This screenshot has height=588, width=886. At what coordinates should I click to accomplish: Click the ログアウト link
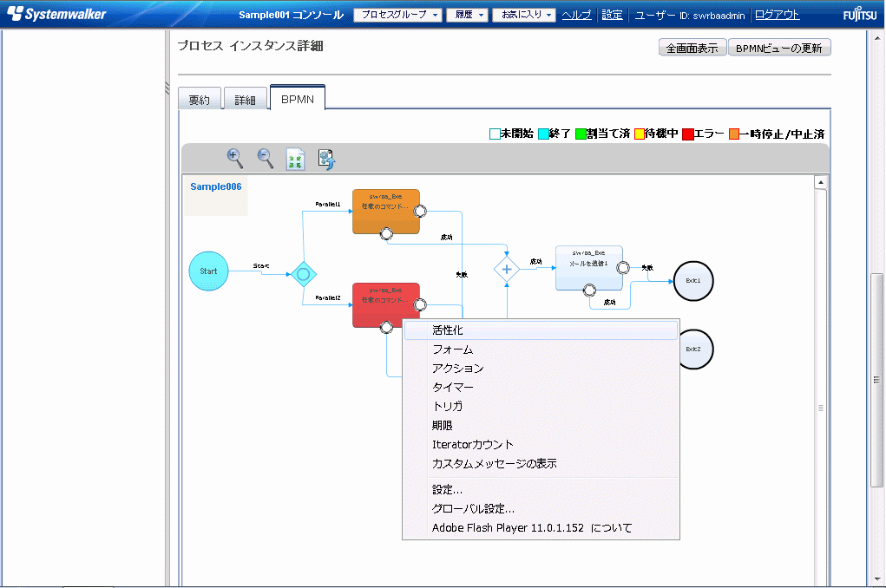pyautogui.click(x=778, y=15)
